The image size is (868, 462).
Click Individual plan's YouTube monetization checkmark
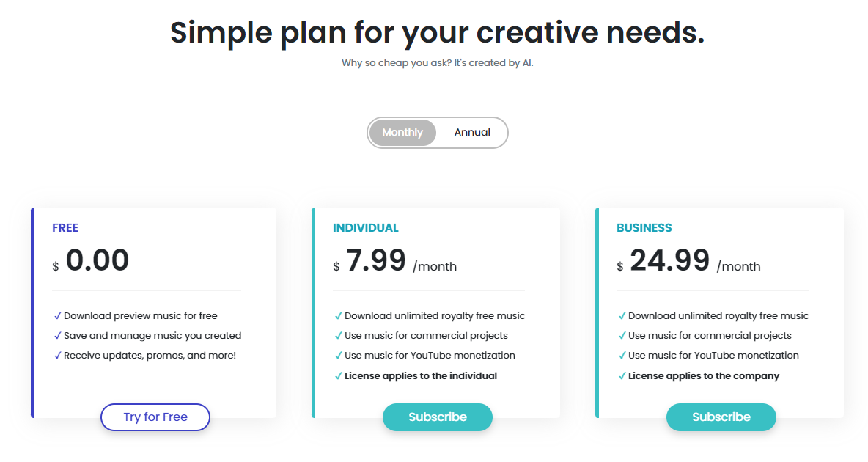(x=339, y=356)
